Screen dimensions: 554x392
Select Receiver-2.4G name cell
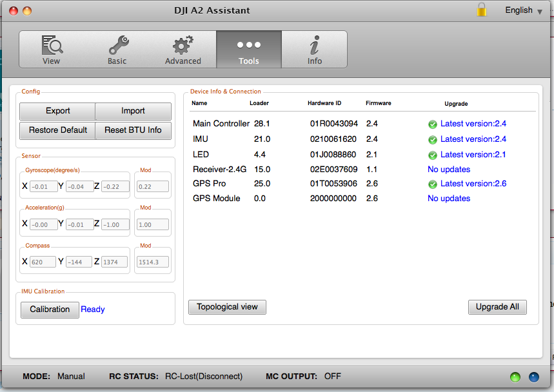pyautogui.click(x=219, y=170)
